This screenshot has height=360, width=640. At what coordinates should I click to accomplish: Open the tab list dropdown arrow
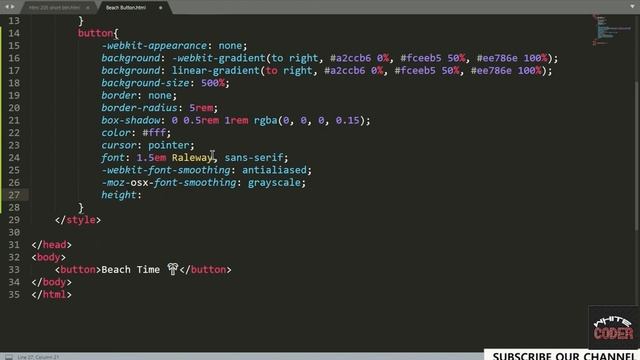(x=632, y=7)
